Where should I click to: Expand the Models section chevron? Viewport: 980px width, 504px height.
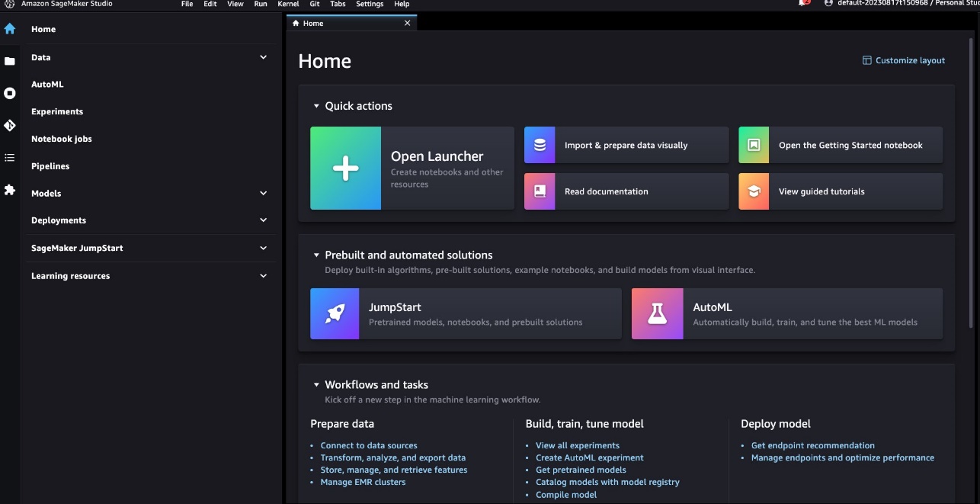263,194
